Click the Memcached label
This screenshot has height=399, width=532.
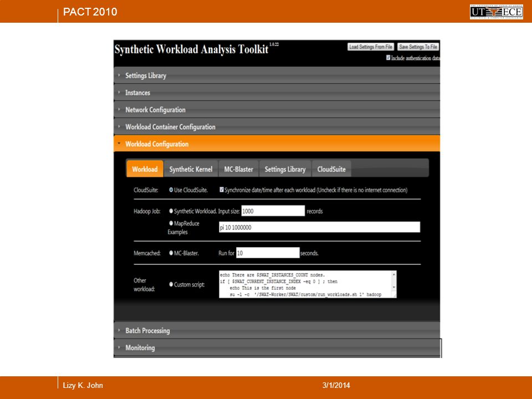coord(147,253)
